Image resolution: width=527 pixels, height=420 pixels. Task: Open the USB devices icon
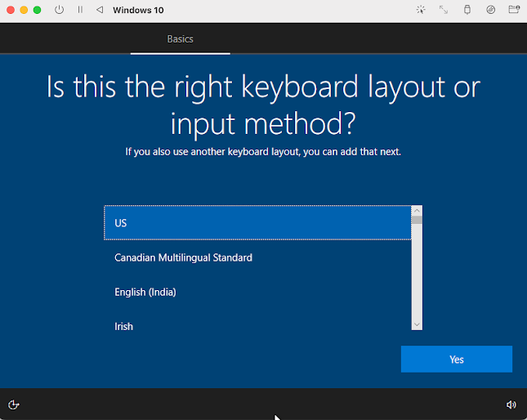[x=467, y=10]
